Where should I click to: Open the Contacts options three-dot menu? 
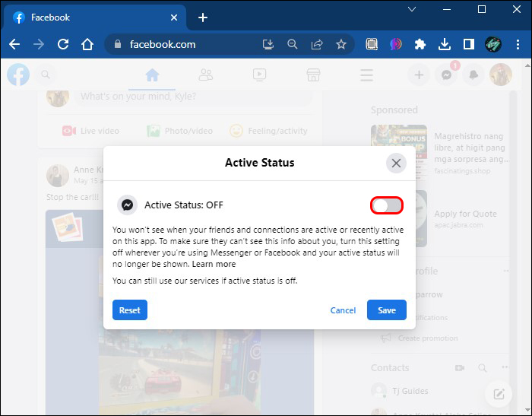click(x=505, y=367)
